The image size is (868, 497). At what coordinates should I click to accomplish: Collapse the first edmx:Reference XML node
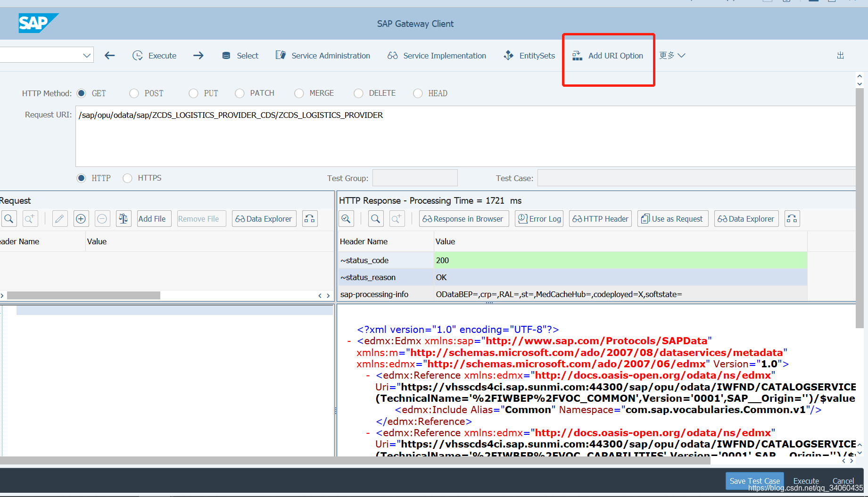(368, 375)
